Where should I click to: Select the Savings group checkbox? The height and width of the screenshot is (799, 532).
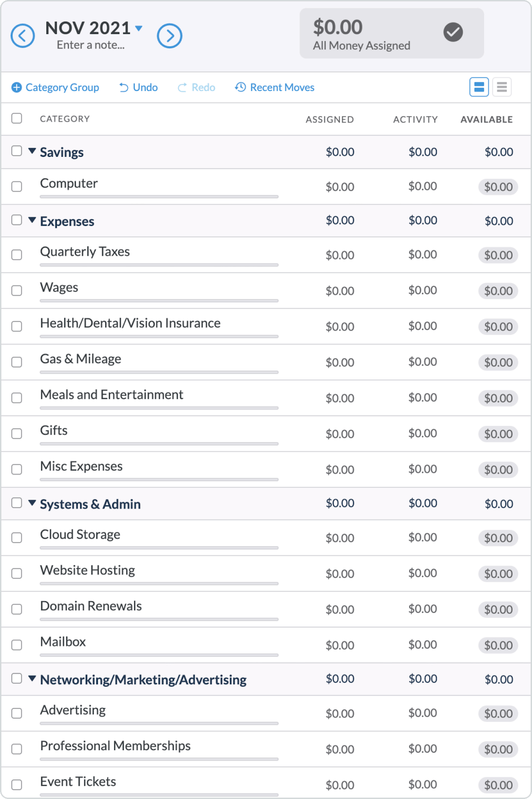click(16, 152)
